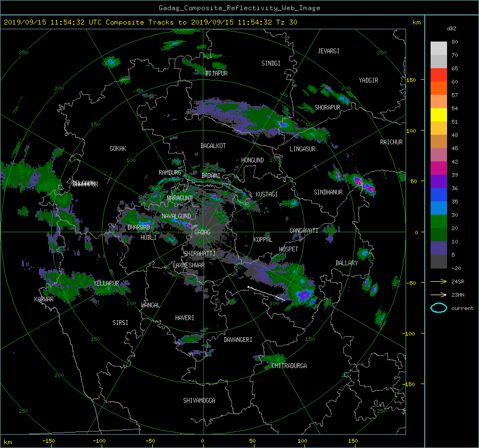Screen dimensions: 479x448
Task: Click the yellow 24SR arrow legend icon
Action: [x=439, y=281]
